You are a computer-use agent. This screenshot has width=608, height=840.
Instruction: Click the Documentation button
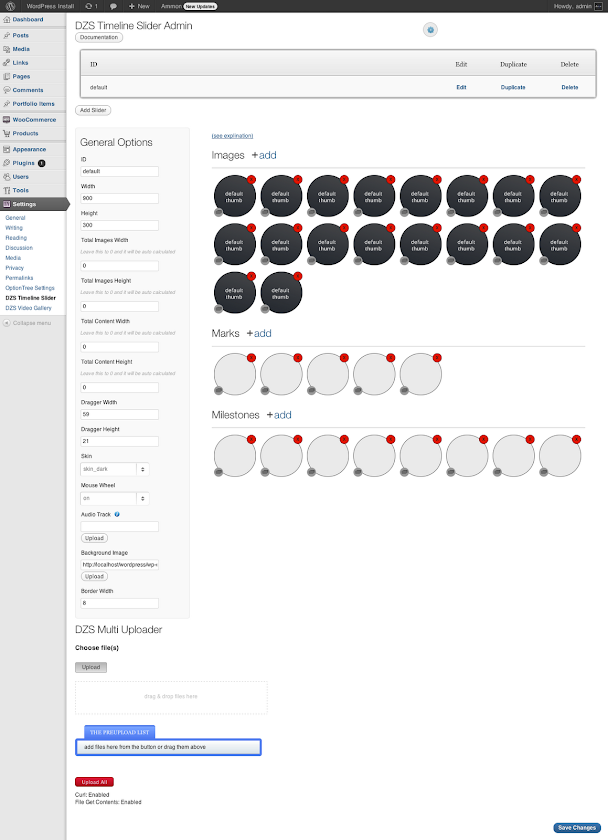coord(99,38)
